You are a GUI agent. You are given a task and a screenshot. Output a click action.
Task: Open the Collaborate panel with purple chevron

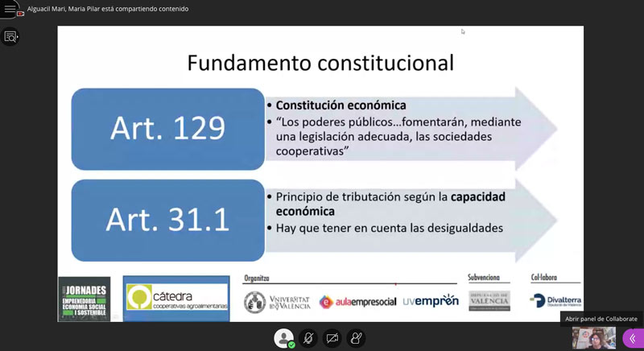point(634,338)
